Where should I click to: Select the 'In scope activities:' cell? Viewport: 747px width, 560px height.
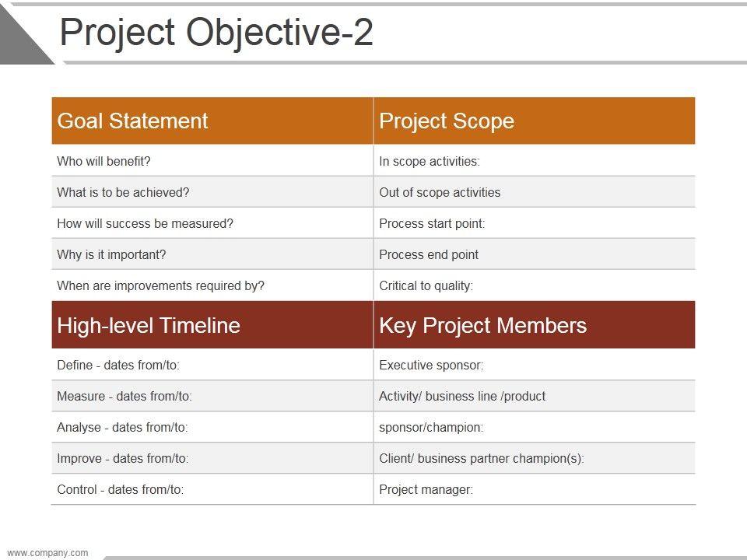pos(430,161)
